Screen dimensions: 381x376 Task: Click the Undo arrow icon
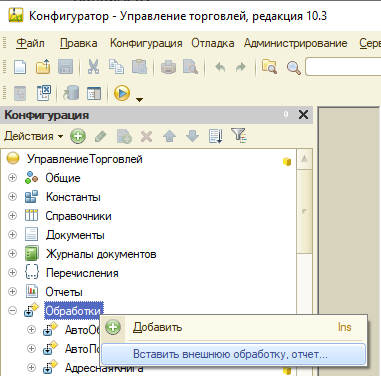220,67
